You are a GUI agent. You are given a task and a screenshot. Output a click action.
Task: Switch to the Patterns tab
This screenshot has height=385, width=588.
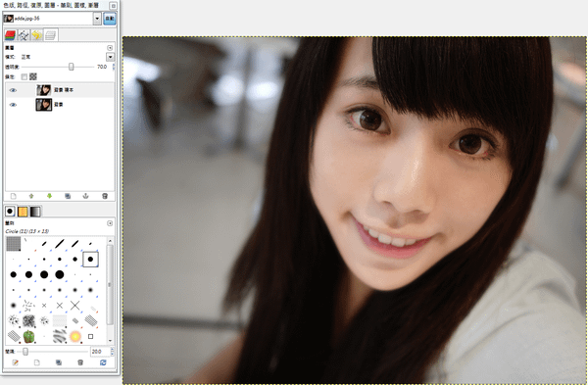click(23, 212)
